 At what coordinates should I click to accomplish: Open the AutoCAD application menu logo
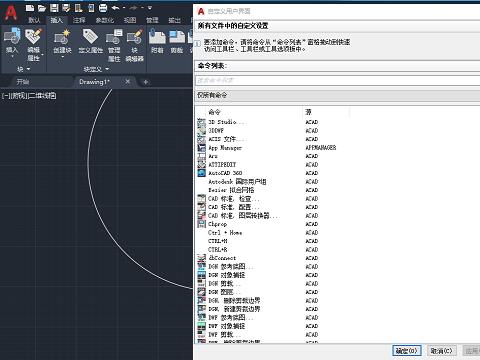click(11, 12)
